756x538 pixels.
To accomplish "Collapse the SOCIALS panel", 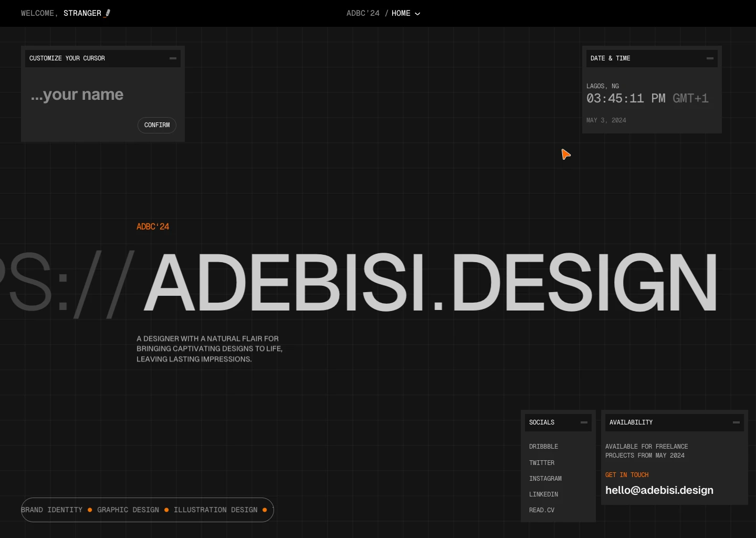I will pyautogui.click(x=584, y=422).
